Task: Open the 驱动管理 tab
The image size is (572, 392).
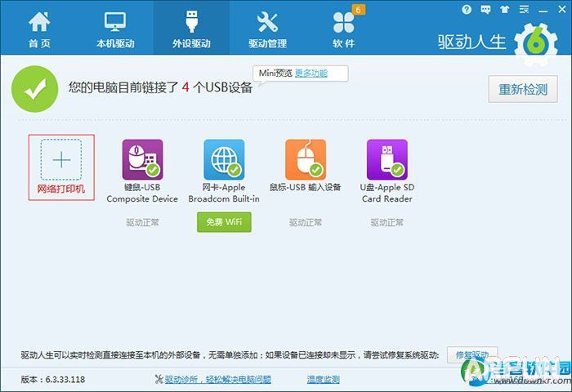Action: [267, 29]
